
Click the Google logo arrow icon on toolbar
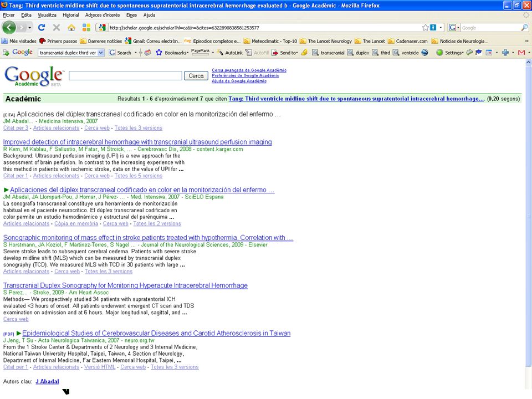pos(6,53)
